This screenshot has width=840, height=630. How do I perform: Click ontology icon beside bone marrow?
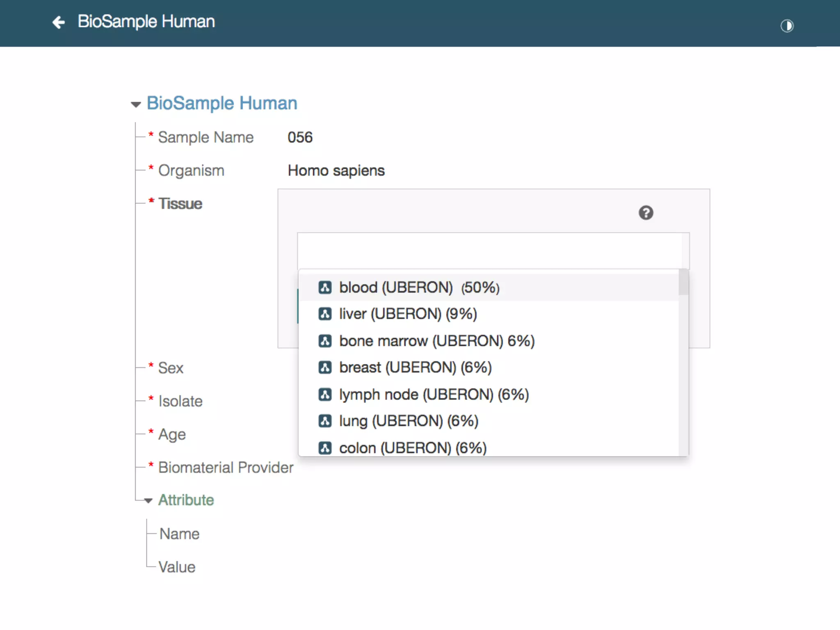pyautogui.click(x=325, y=341)
